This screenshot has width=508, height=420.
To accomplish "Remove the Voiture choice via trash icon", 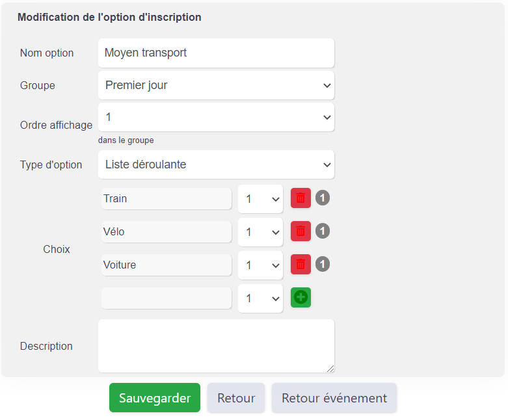I will point(301,264).
